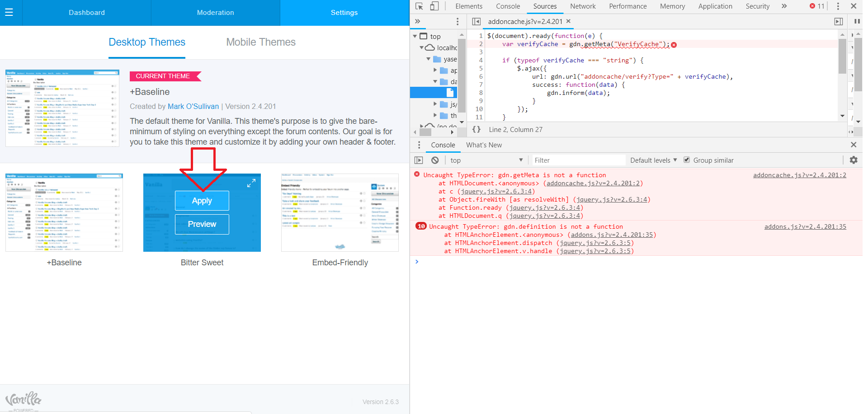Open the console context dropdown showing top
The width and height of the screenshot is (868, 414).
point(486,160)
